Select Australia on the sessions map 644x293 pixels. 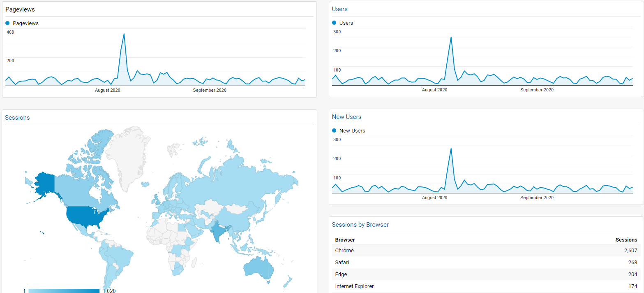pyautogui.click(x=258, y=270)
